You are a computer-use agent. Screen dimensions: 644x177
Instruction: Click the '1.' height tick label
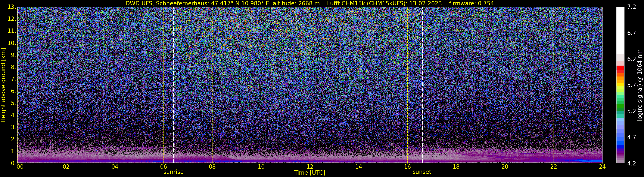pyautogui.click(x=13, y=151)
